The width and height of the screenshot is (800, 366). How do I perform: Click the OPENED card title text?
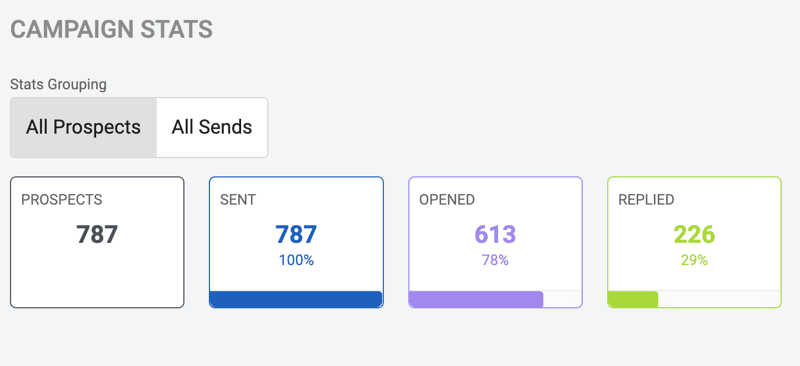pos(447,200)
